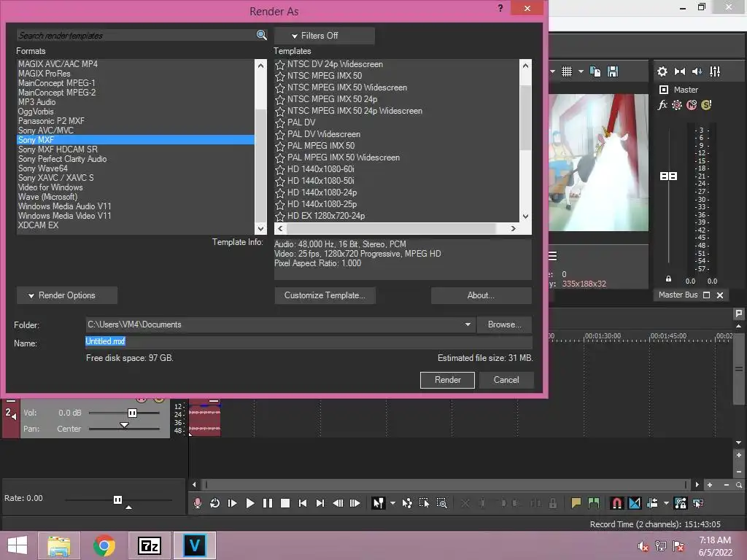Toggle Automatic Crossfades icon
This screenshot has height=560, width=747.
[x=635, y=503]
